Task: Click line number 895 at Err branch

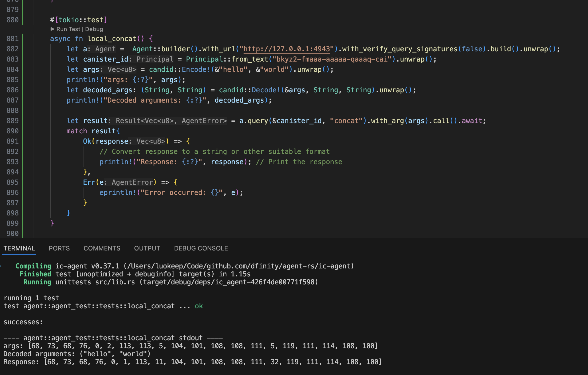Action: pyautogui.click(x=13, y=182)
